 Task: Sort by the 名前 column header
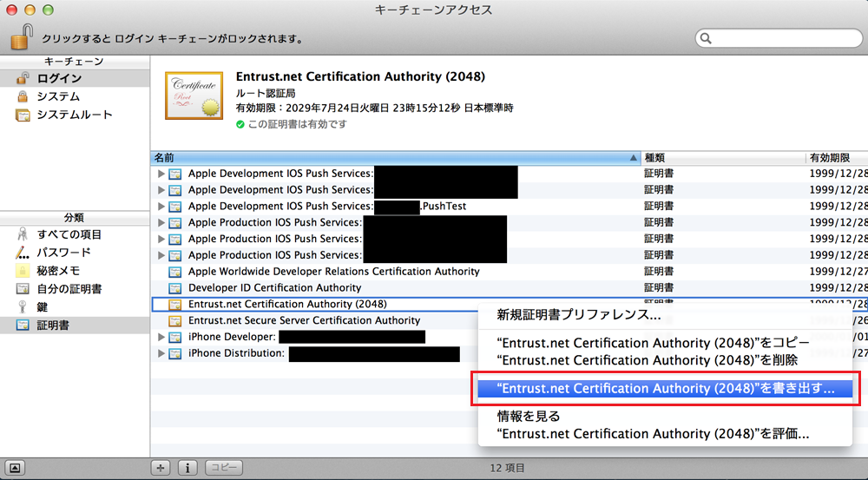pos(395,158)
